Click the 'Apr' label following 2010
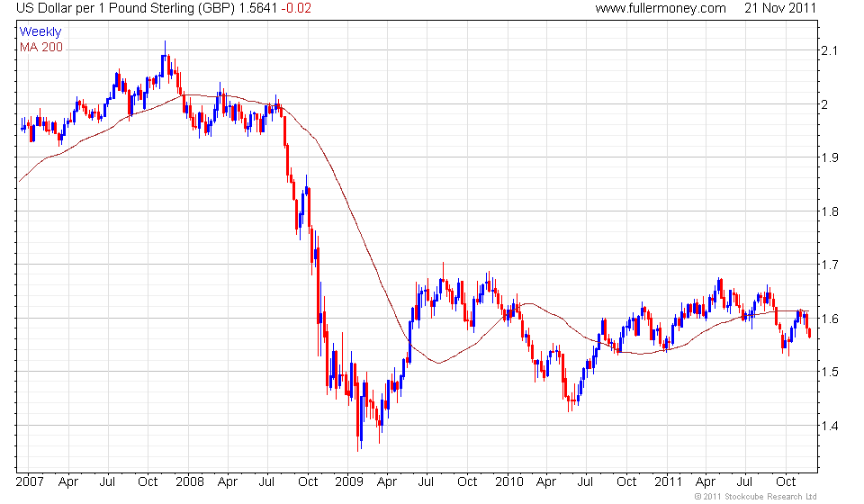 coord(546,482)
